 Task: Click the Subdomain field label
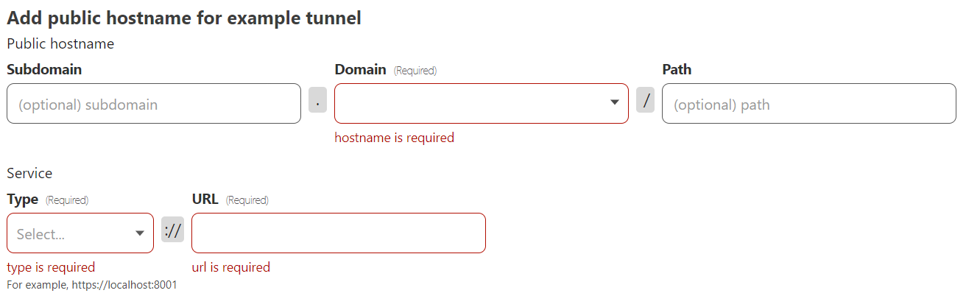coord(44,70)
